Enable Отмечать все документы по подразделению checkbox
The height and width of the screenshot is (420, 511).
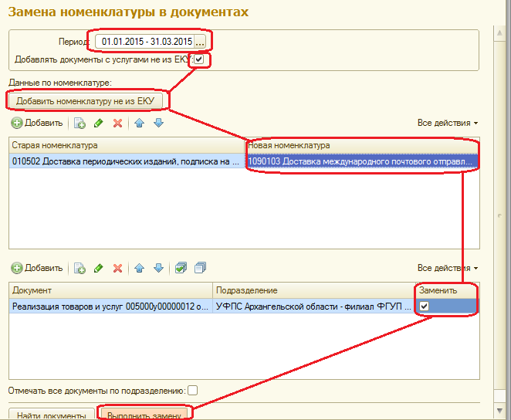tap(193, 391)
